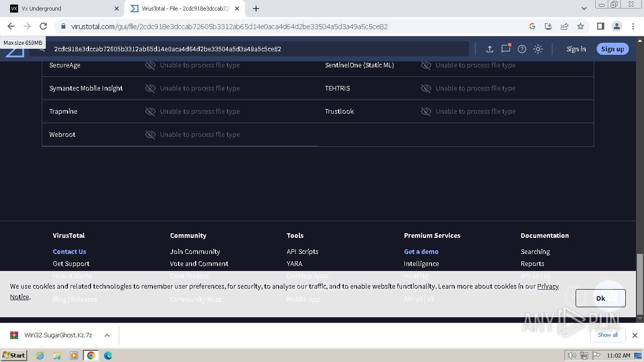The width and height of the screenshot is (644, 362).
Task: Click the browser forward arrow
Action: tap(27, 26)
